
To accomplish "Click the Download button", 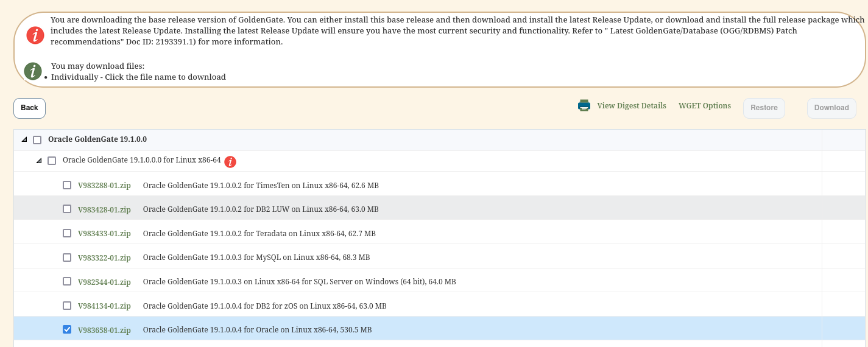I will 831,108.
